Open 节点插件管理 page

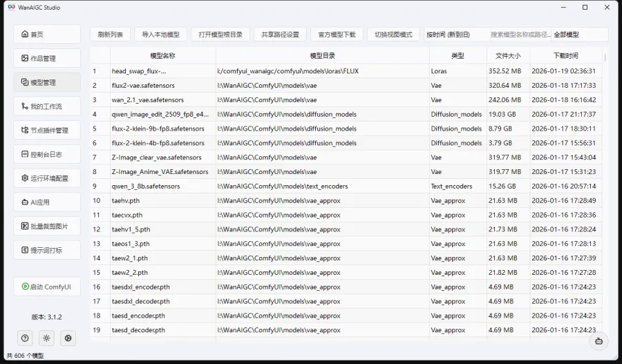pos(47,130)
